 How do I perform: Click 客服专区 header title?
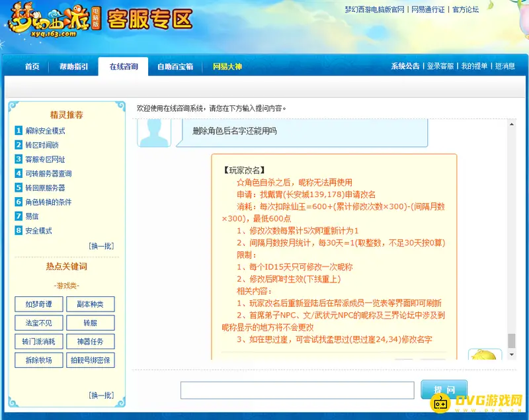click(150, 19)
